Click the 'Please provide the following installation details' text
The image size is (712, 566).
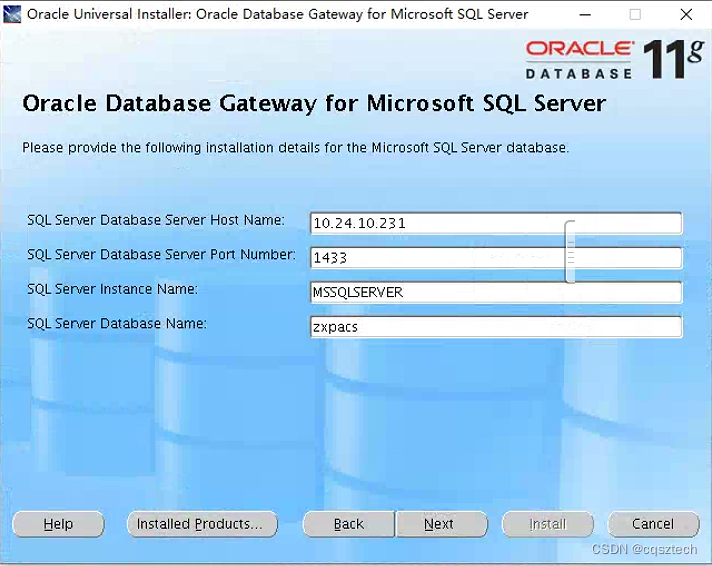point(295,148)
